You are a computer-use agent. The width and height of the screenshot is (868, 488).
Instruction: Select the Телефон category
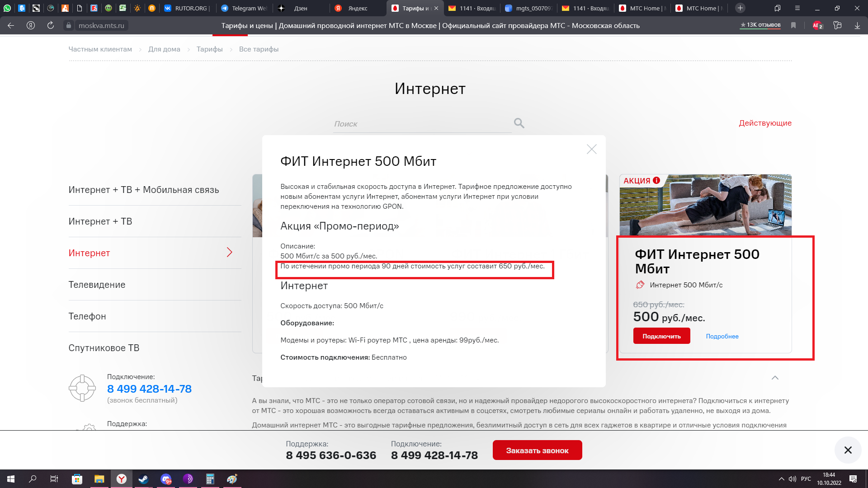pos(87,316)
